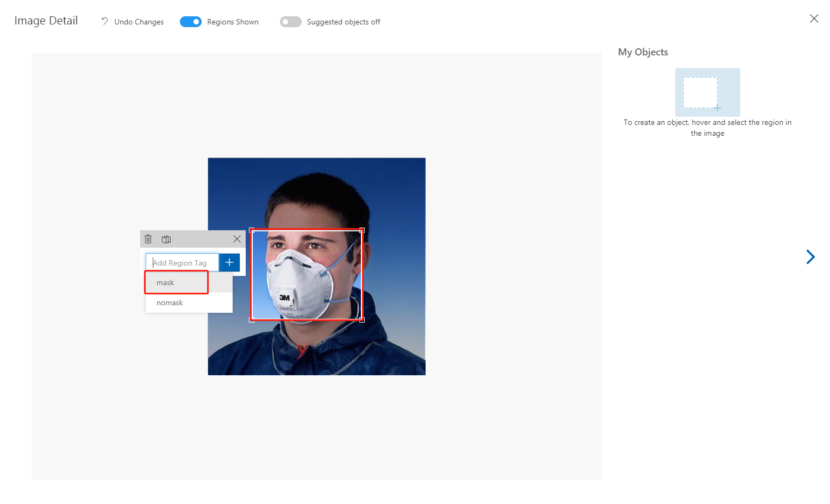Focus the Add Region Tag field
830x504 pixels.
tap(182, 262)
